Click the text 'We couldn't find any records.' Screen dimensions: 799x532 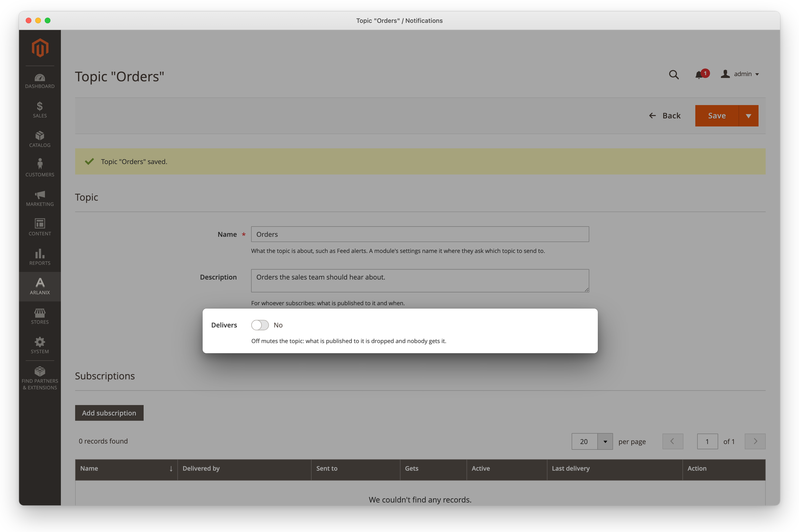420,499
